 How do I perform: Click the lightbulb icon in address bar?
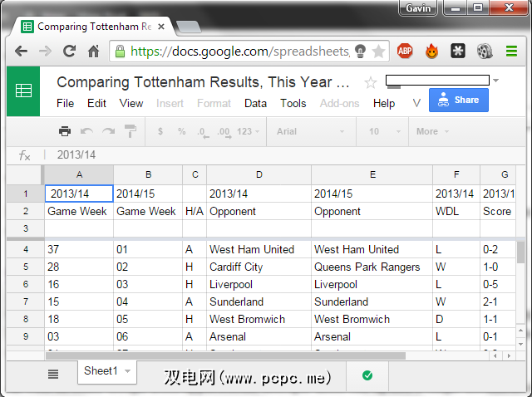(360, 51)
